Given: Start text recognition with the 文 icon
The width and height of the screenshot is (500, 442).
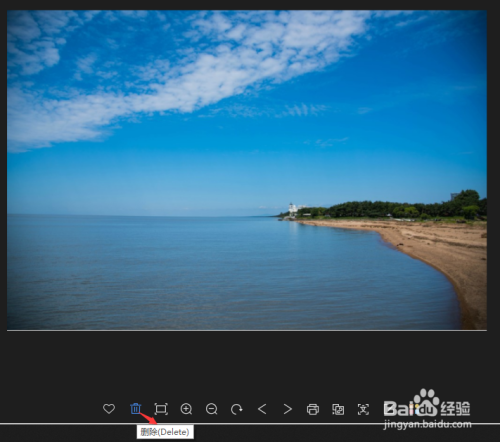Looking at the screenshot, I should [363, 409].
